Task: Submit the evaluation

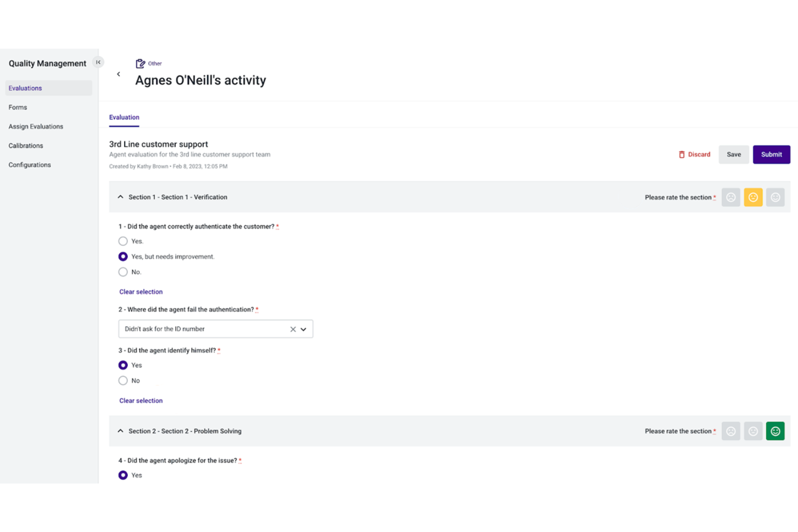Action: coord(771,154)
